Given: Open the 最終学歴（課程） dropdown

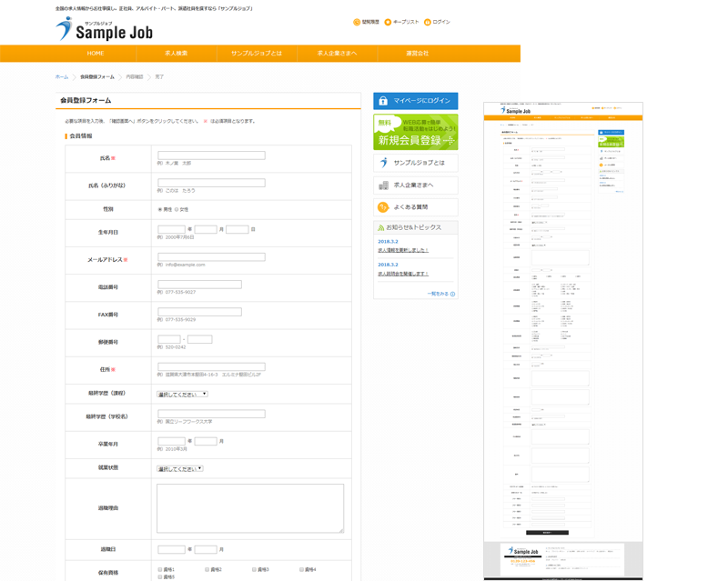Looking at the screenshot, I should click(x=183, y=394).
